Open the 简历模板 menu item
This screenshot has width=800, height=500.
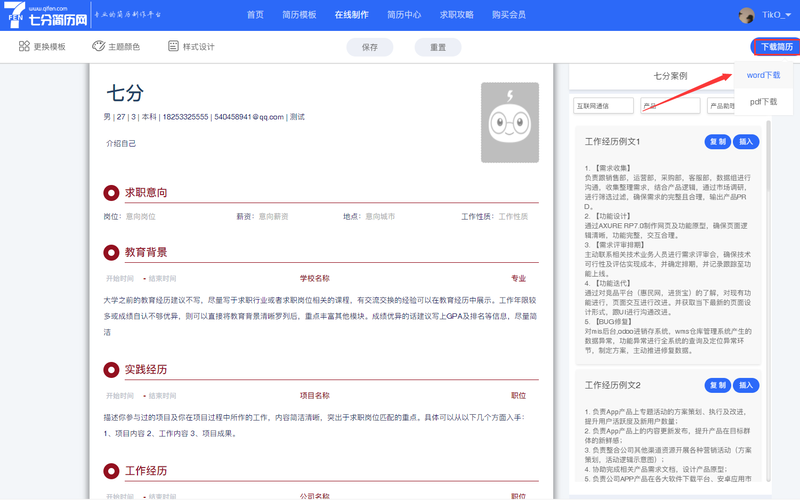299,15
